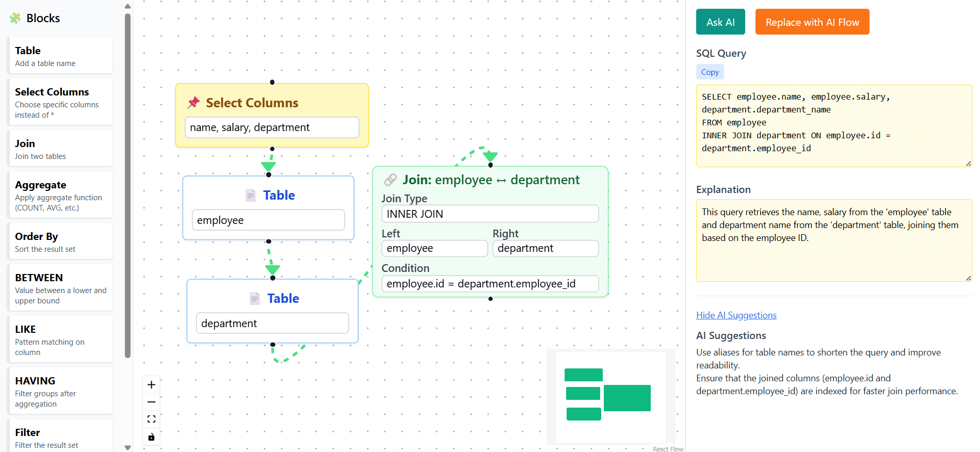The width and height of the screenshot is (980, 452).
Task: Click top handle of department Table node
Action: pyautogui.click(x=272, y=278)
